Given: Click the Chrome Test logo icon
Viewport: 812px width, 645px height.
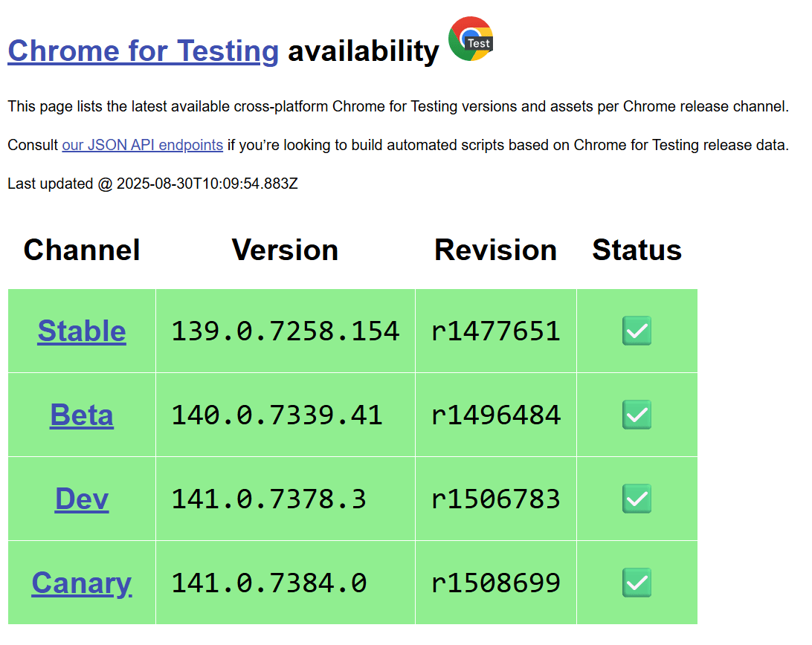Looking at the screenshot, I should [x=471, y=39].
